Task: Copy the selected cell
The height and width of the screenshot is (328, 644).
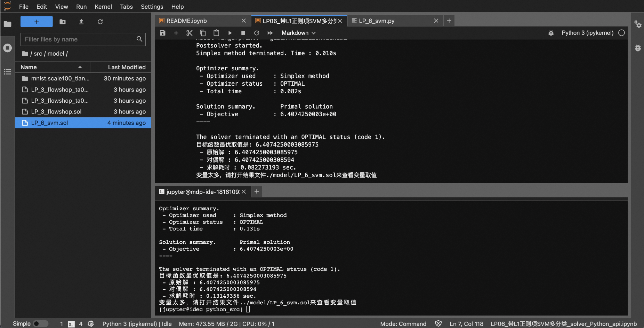Action: pyautogui.click(x=203, y=33)
